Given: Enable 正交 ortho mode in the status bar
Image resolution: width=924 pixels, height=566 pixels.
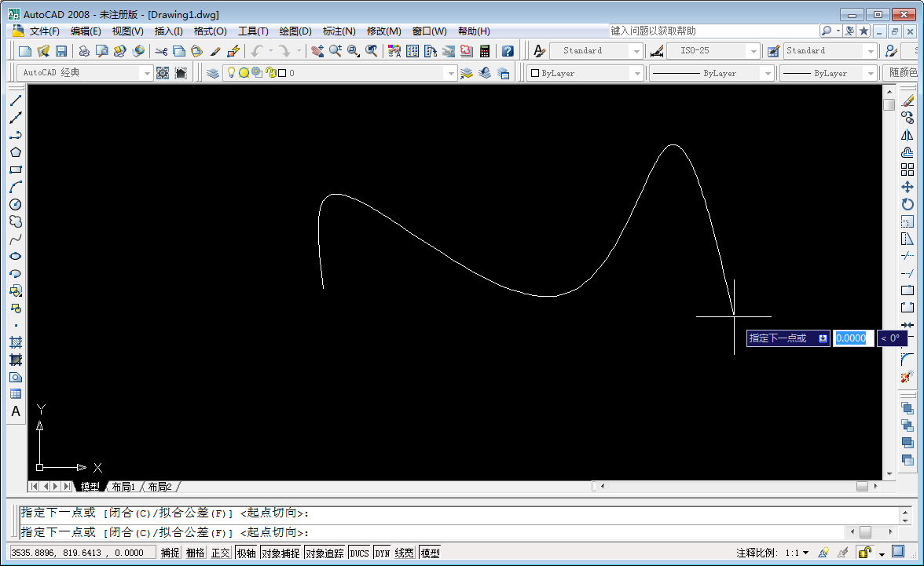Looking at the screenshot, I should click(221, 552).
